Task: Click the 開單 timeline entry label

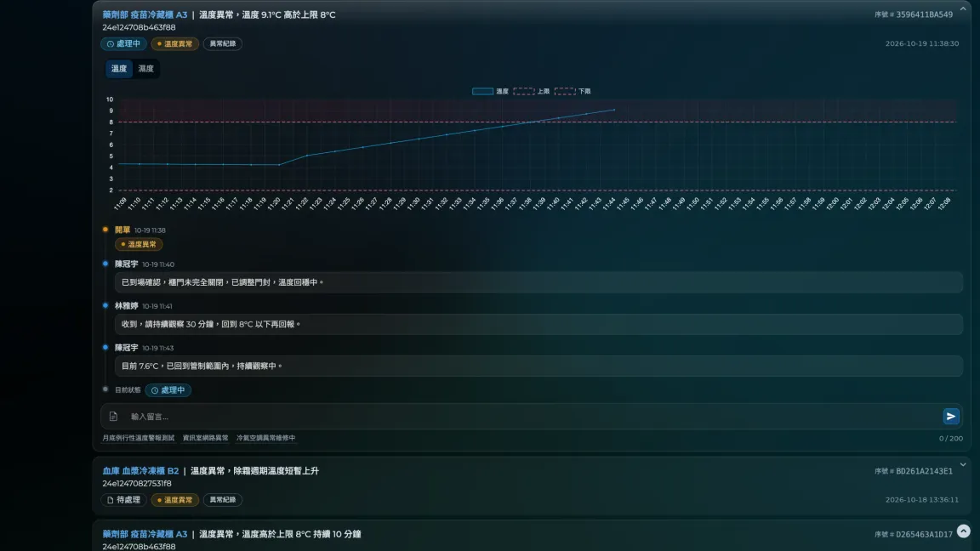Action: click(122, 230)
